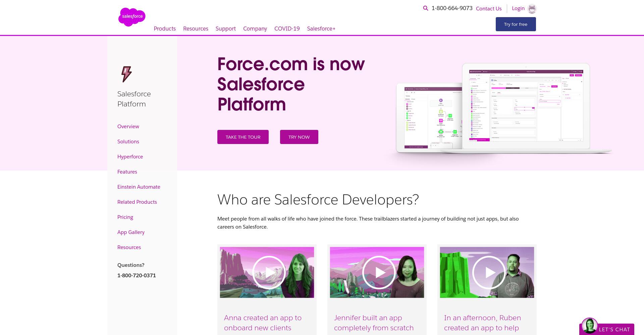
Task: Play Anna's video story
Action: 269,273
